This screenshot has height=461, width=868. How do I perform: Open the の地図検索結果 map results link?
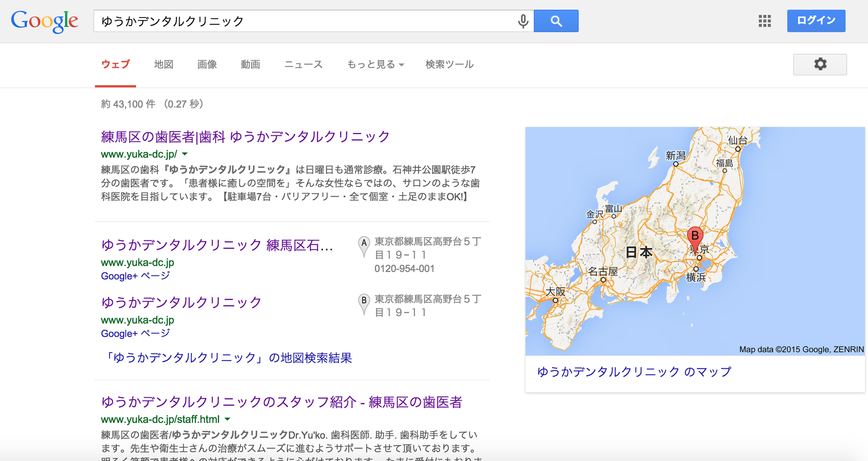(228, 358)
